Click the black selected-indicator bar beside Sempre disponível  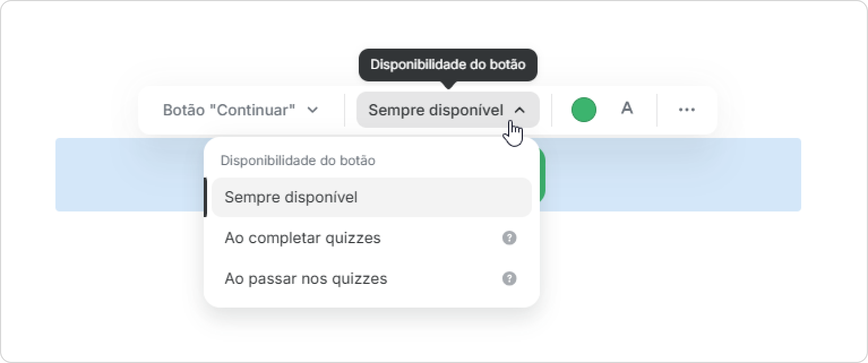pyautogui.click(x=205, y=197)
